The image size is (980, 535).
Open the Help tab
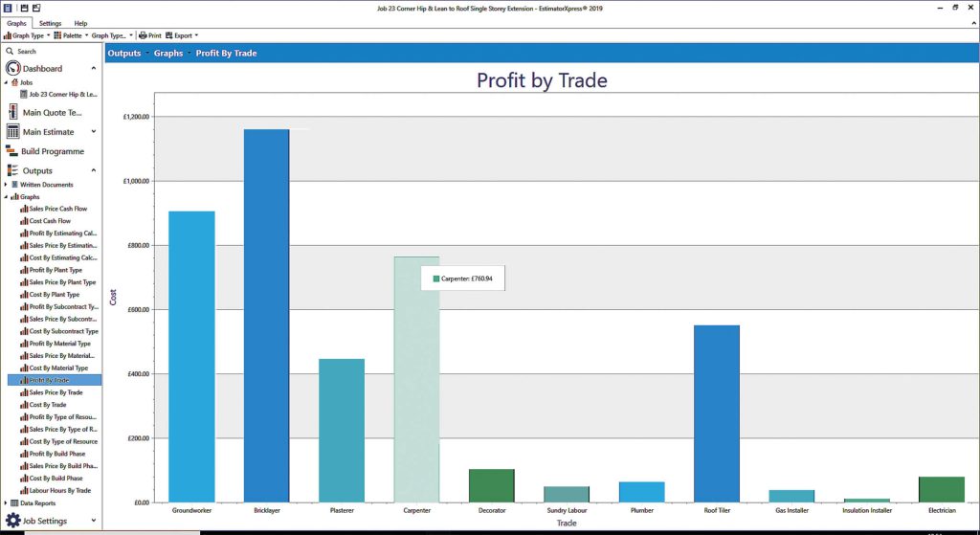pos(80,23)
